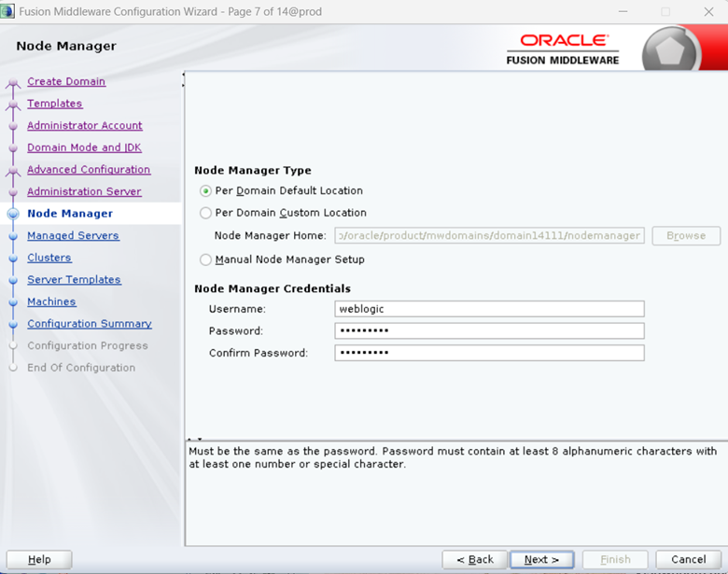
Task: Minimize the wizard window
Action: point(623,11)
